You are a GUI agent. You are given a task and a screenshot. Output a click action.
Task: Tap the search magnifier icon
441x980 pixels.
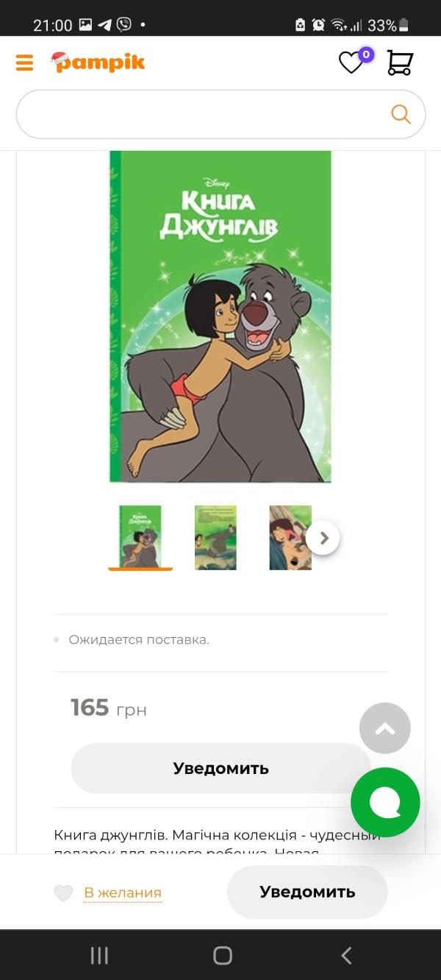[x=401, y=114]
